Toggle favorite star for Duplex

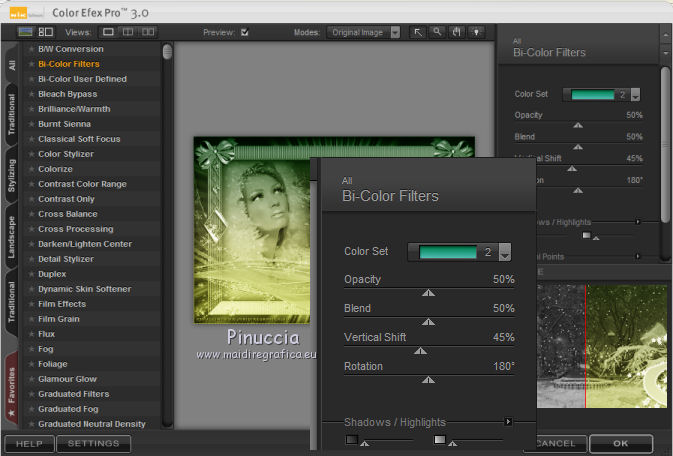pyautogui.click(x=31, y=274)
